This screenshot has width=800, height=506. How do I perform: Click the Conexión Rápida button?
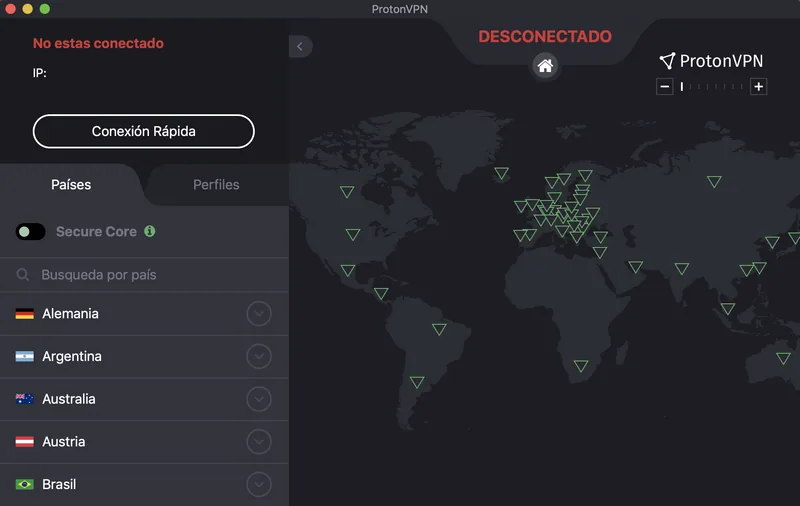pyautogui.click(x=144, y=132)
